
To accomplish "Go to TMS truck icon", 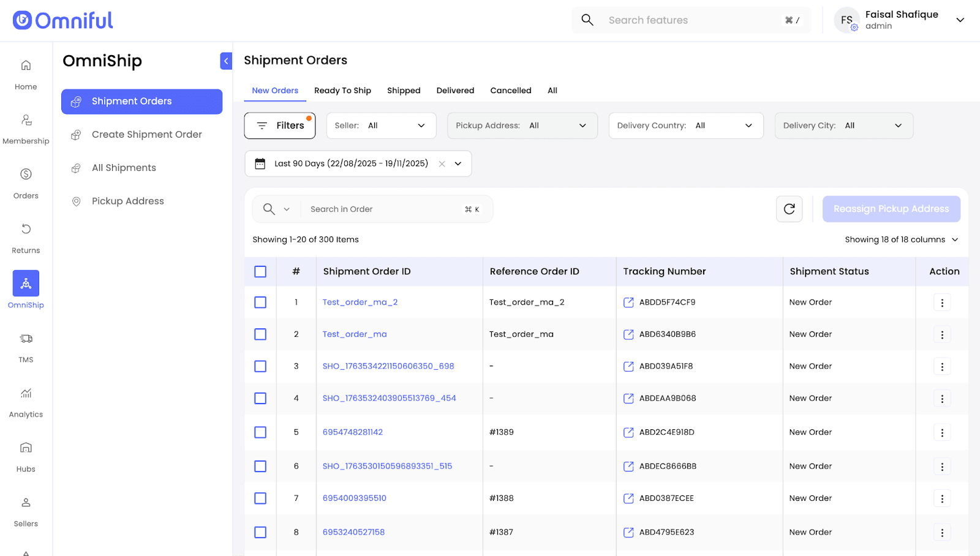I will pos(26,339).
